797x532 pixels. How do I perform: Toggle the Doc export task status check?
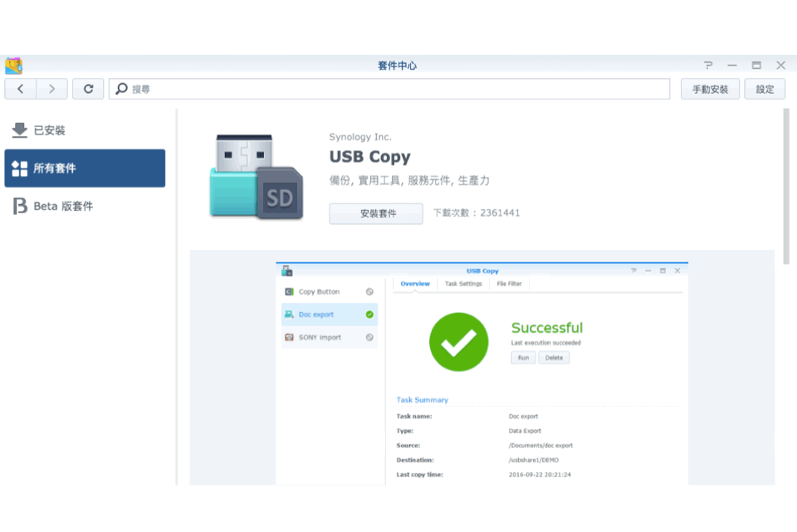tap(370, 315)
